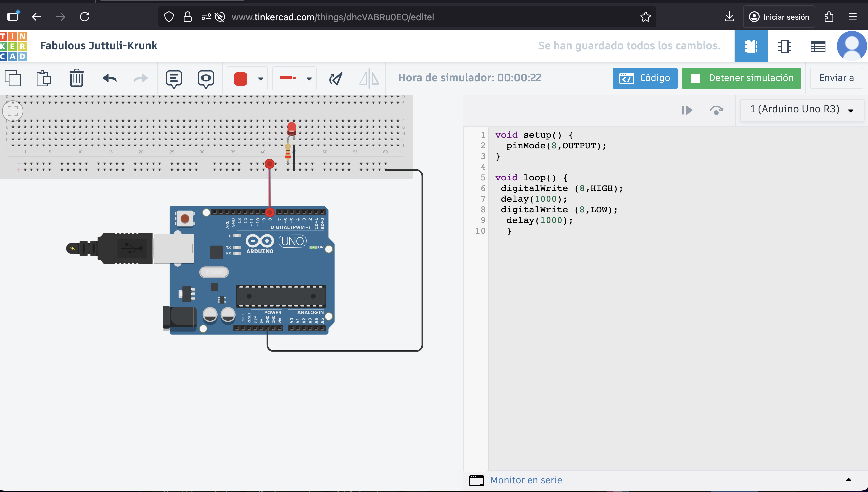The width and height of the screenshot is (868, 492).
Task: Open the notes tool icon
Action: click(x=174, y=79)
